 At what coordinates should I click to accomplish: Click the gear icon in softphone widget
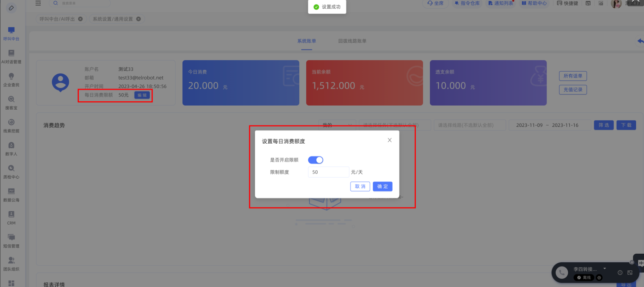click(x=599, y=278)
